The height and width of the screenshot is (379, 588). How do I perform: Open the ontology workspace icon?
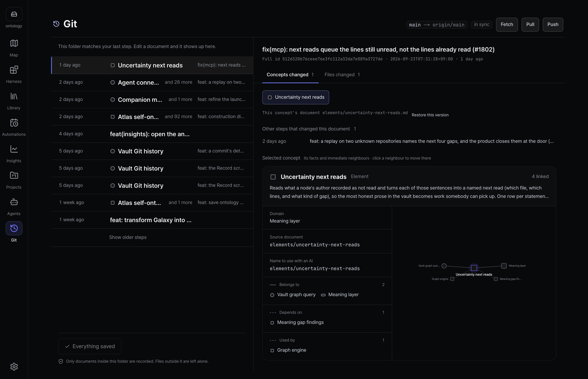(x=14, y=14)
